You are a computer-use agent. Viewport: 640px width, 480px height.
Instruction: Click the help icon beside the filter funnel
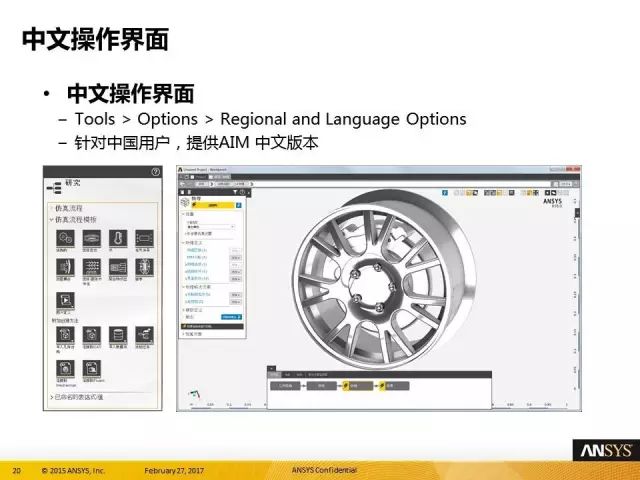click(242, 192)
